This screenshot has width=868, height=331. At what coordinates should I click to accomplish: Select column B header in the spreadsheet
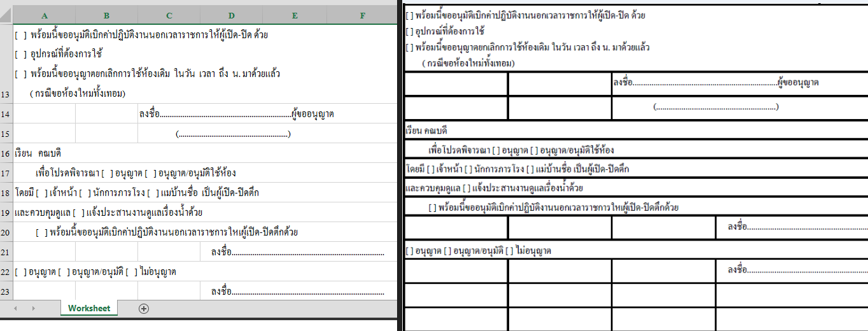106,15
